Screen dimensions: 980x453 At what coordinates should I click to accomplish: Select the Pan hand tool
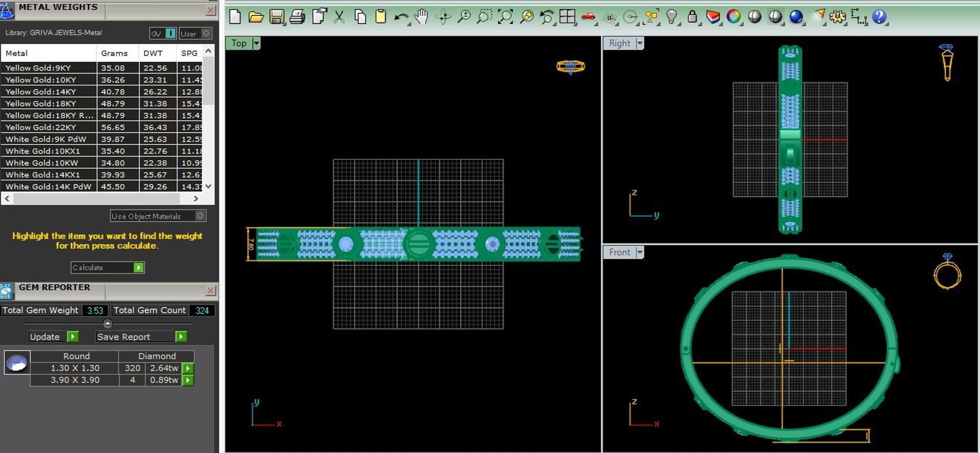[x=421, y=17]
